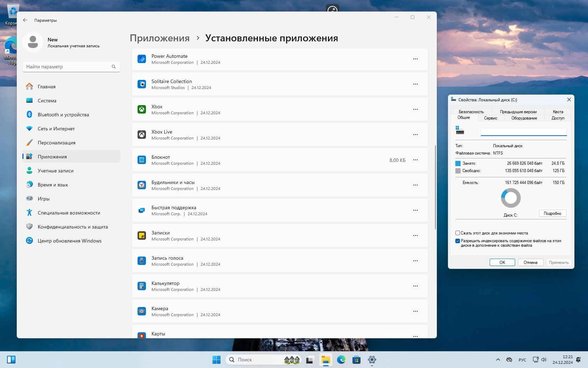Image resolution: width=588 pixels, height=368 pixels.
Task: Click the Быстрая поддержка app icon
Action: click(x=142, y=210)
